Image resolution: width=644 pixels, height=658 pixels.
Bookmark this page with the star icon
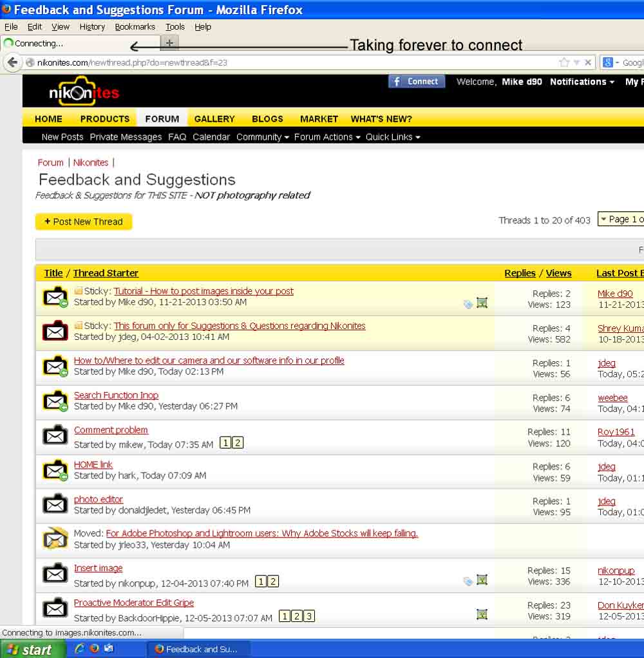564,62
